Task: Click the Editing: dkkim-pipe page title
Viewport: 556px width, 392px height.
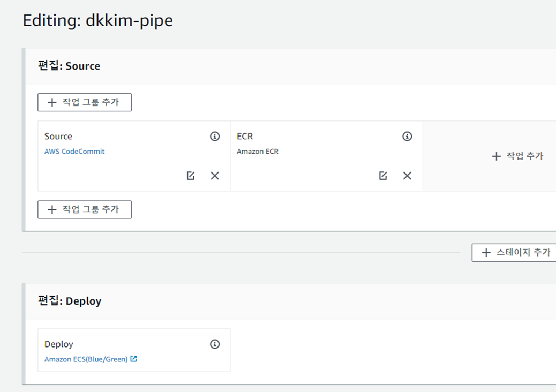Action: tap(97, 20)
